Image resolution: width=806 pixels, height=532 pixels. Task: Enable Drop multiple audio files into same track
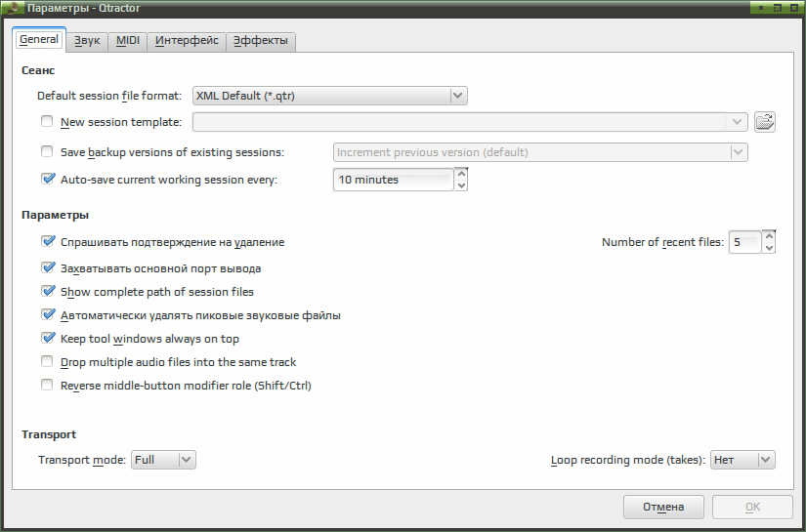coord(47,361)
